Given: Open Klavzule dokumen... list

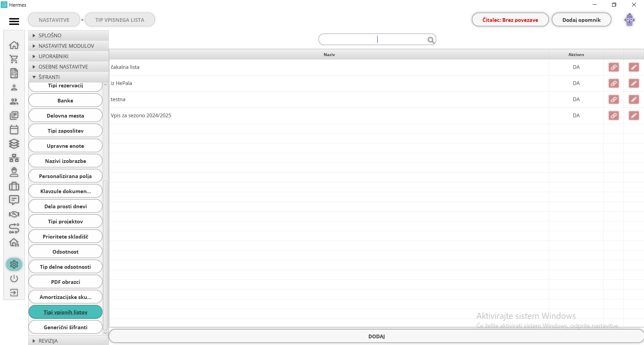Looking at the screenshot, I should (65, 191).
